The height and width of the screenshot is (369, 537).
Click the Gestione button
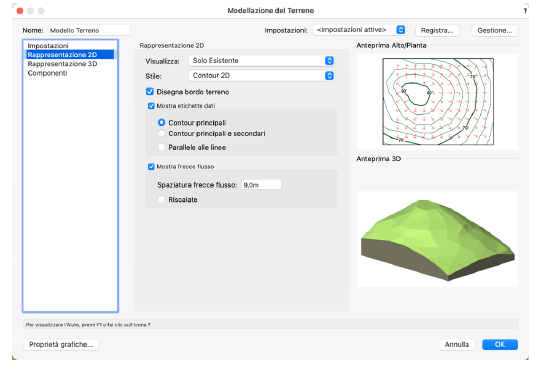(495, 30)
